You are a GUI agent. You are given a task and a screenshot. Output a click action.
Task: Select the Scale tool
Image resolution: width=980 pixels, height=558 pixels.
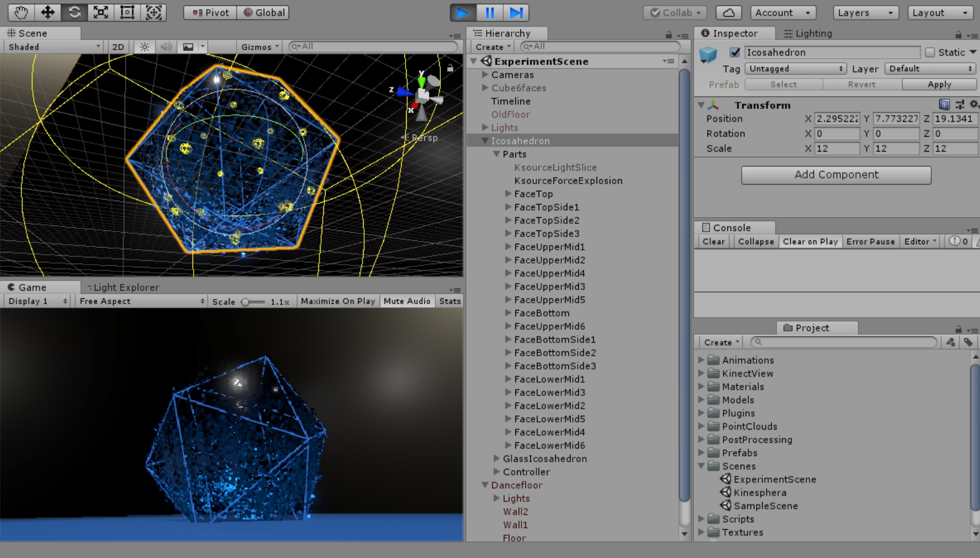[x=101, y=12]
